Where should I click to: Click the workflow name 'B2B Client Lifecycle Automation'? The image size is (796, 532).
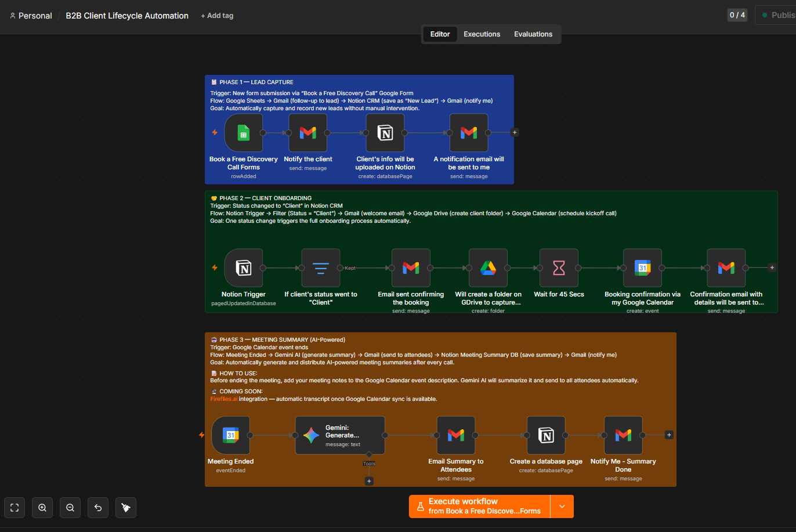127,16
